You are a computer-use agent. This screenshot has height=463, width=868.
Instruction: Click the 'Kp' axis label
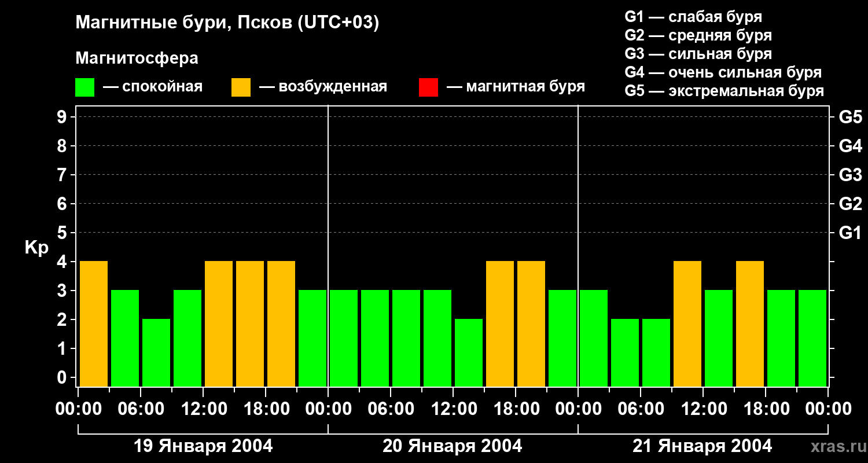[36, 248]
